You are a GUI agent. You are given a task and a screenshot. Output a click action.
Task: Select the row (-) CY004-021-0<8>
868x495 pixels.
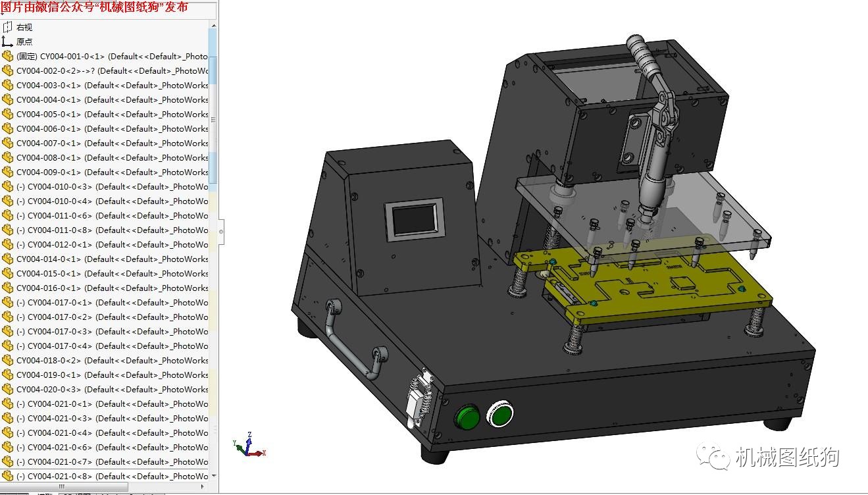[105, 476]
